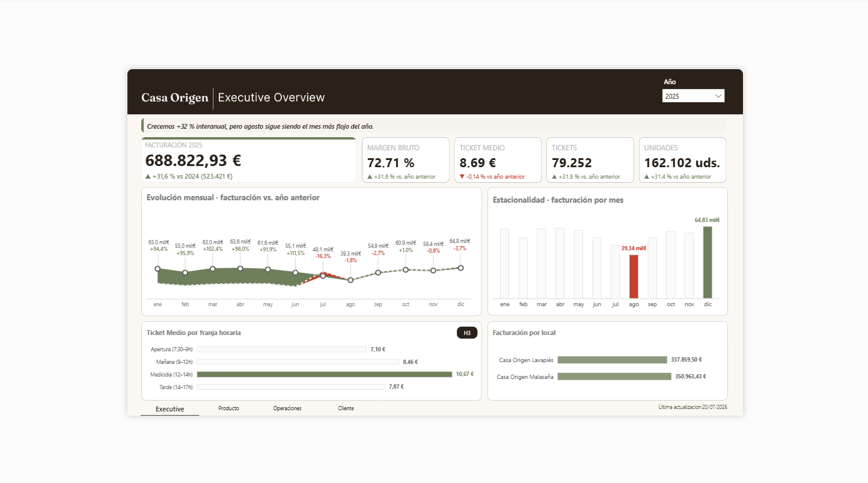
Task: Select the sep bar in Estacionalidad chart
Action: (652, 268)
